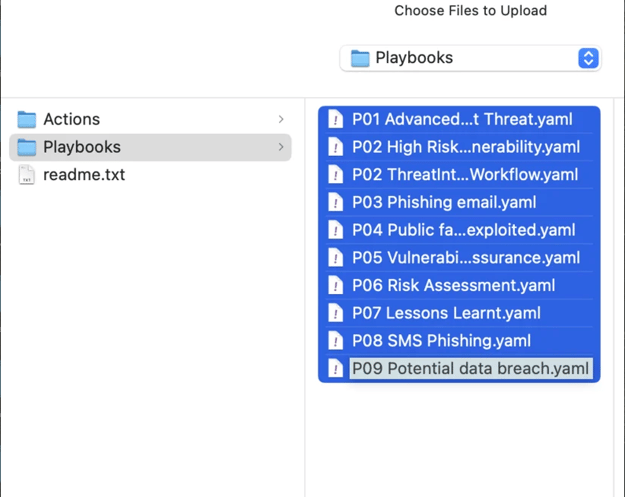Click the P09 Potential data breach file icon
Screen dimensions: 625x497
pos(335,368)
